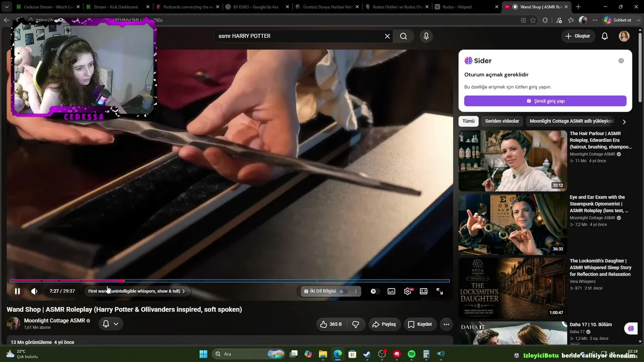The width and height of the screenshot is (644, 362).
Task: Open Steam from the taskbar
Action: click(x=367, y=354)
